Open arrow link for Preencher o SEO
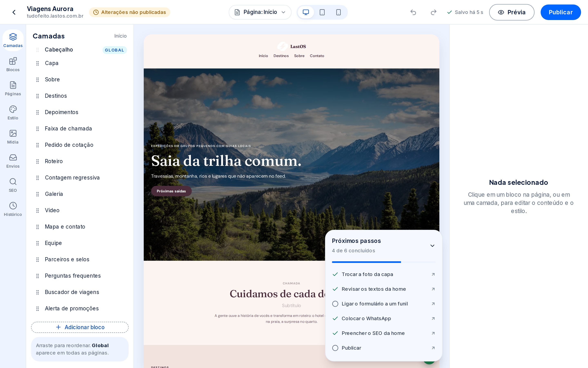Image resolution: width=588 pixels, height=368 pixels. click(x=433, y=333)
